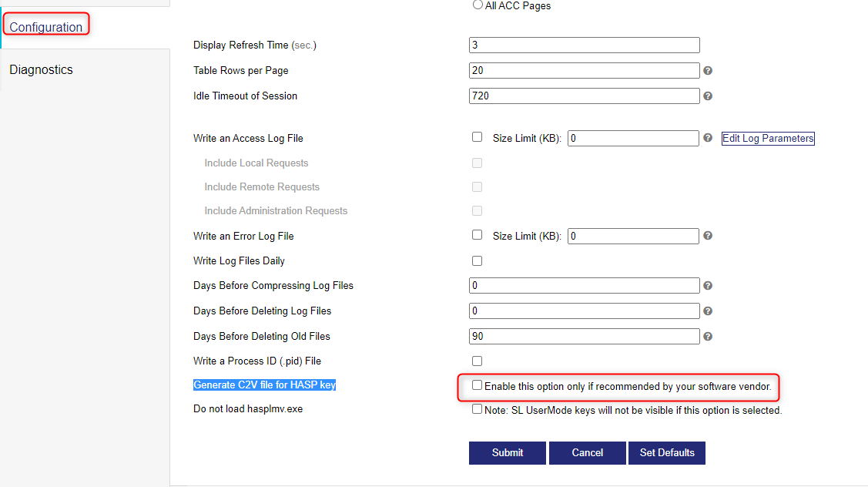Toggle Write Log Files Daily checkbox
This screenshot has width=868, height=487.
coord(477,260)
